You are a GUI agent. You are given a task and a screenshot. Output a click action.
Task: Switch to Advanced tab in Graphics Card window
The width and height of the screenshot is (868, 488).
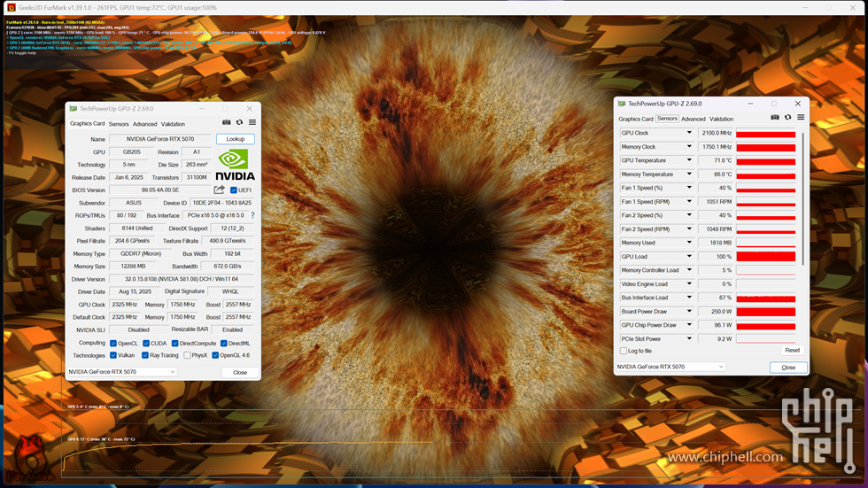144,124
